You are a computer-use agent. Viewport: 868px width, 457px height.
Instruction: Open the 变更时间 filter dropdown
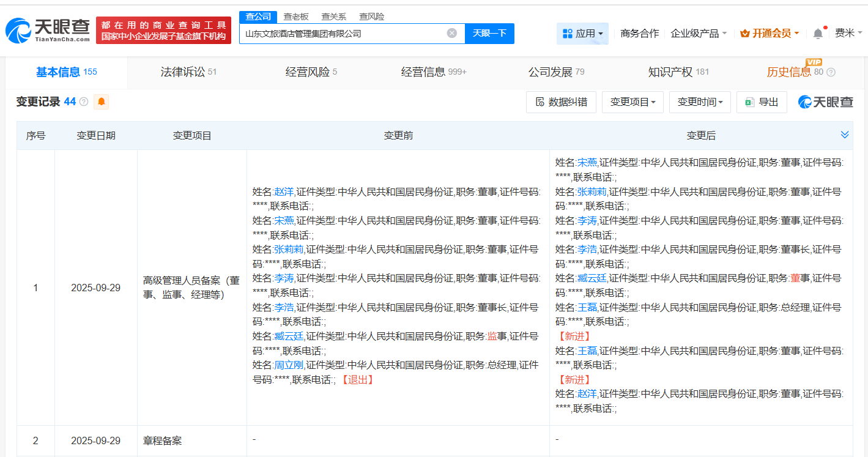coord(700,102)
